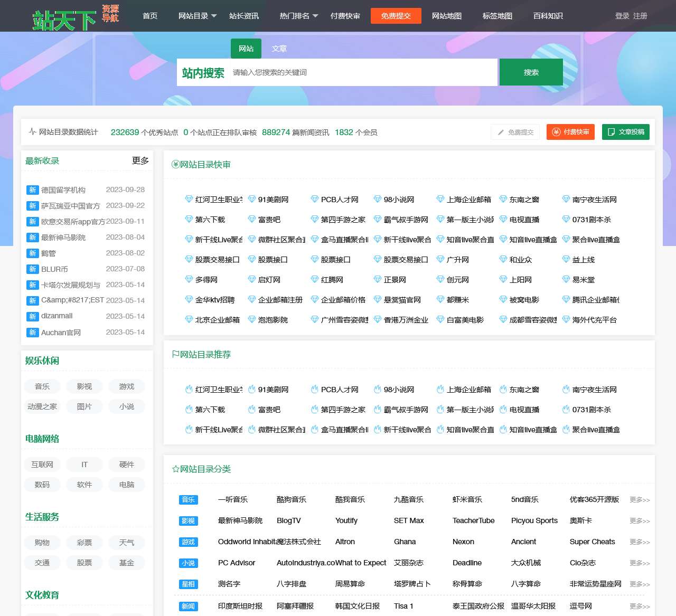
Task: Click the orange 付费快审 button
Action: pyautogui.click(x=570, y=132)
